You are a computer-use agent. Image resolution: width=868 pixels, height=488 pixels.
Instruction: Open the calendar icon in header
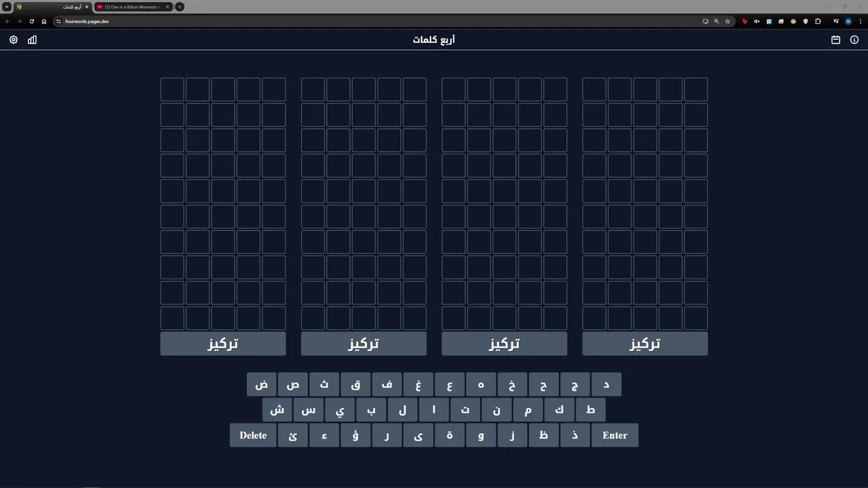point(835,40)
